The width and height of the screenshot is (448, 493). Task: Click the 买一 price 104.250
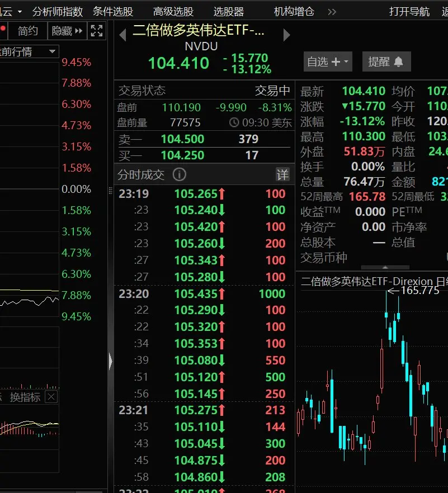(x=182, y=155)
